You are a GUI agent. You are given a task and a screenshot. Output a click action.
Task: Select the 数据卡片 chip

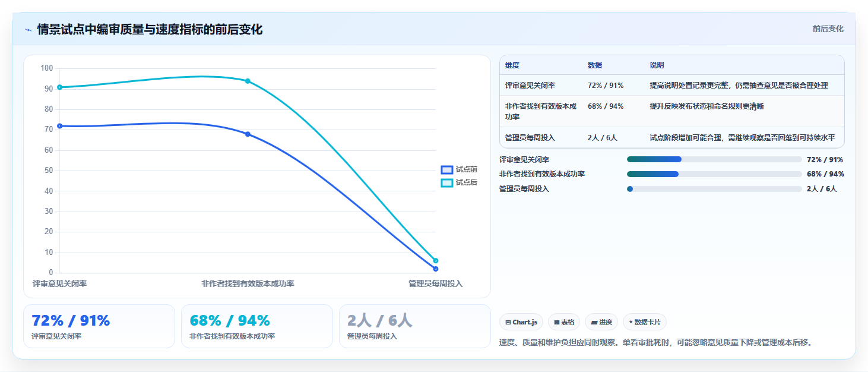pyautogui.click(x=645, y=322)
